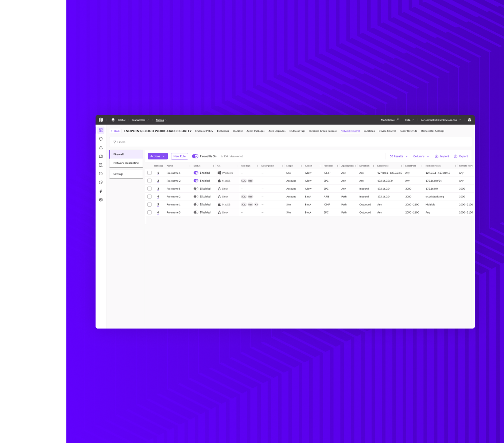Select the automation lightning bolt icon
Screen dimensions: 504x443
(101, 191)
